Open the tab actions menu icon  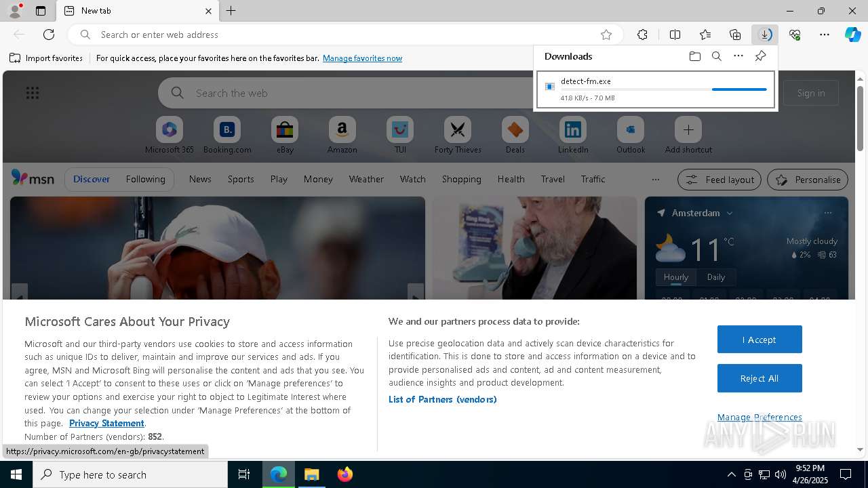41,11
